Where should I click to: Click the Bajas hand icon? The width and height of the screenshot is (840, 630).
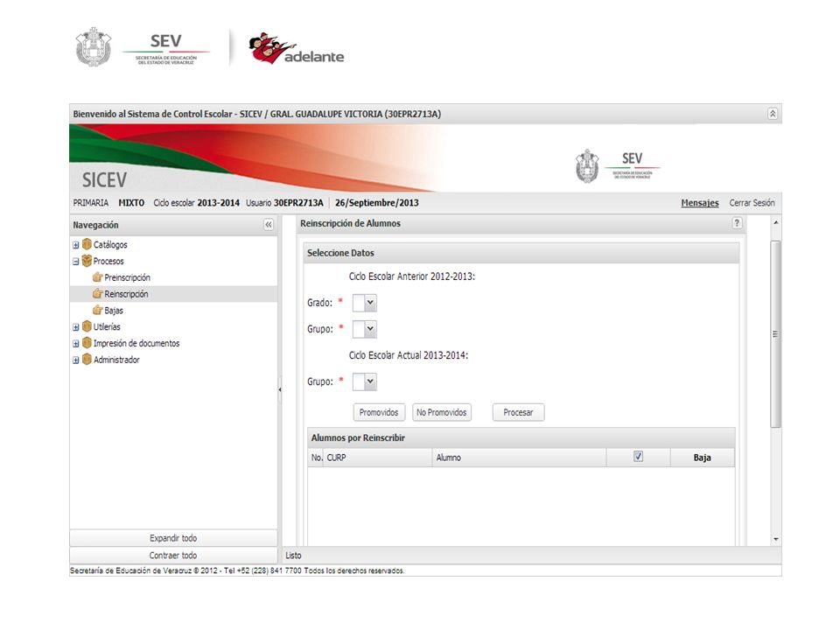pyautogui.click(x=97, y=310)
